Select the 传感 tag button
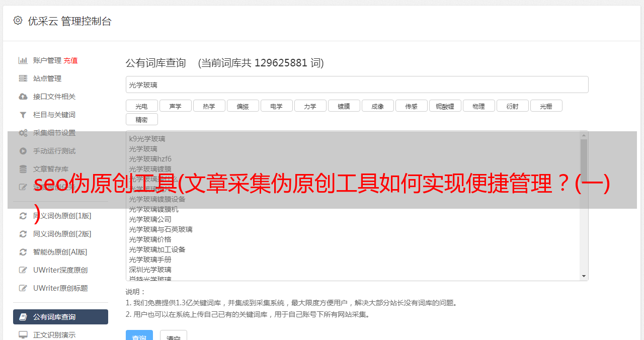This screenshot has width=644, height=340. [x=411, y=106]
